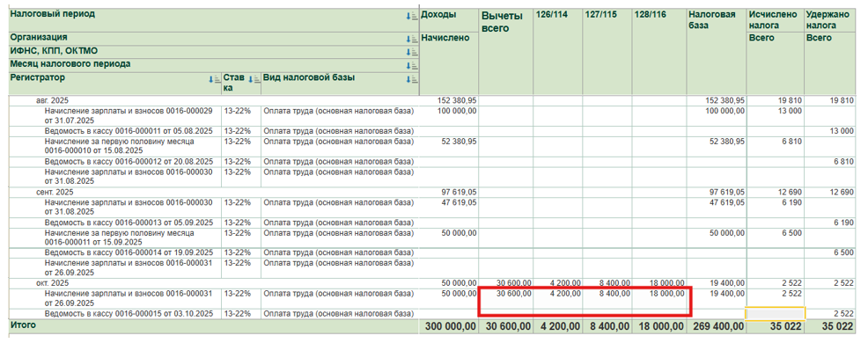Click Доходы value 152 380,95 for авг. 2025
Image resolution: width=868 pixels, height=343 pixels.
[457, 100]
